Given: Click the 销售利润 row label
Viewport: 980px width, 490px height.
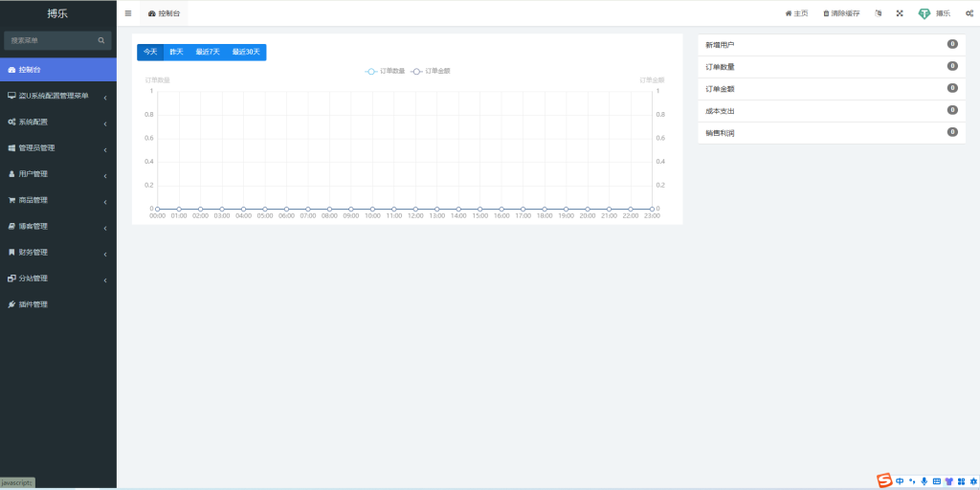Looking at the screenshot, I should pyautogui.click(x=720, y=133).
